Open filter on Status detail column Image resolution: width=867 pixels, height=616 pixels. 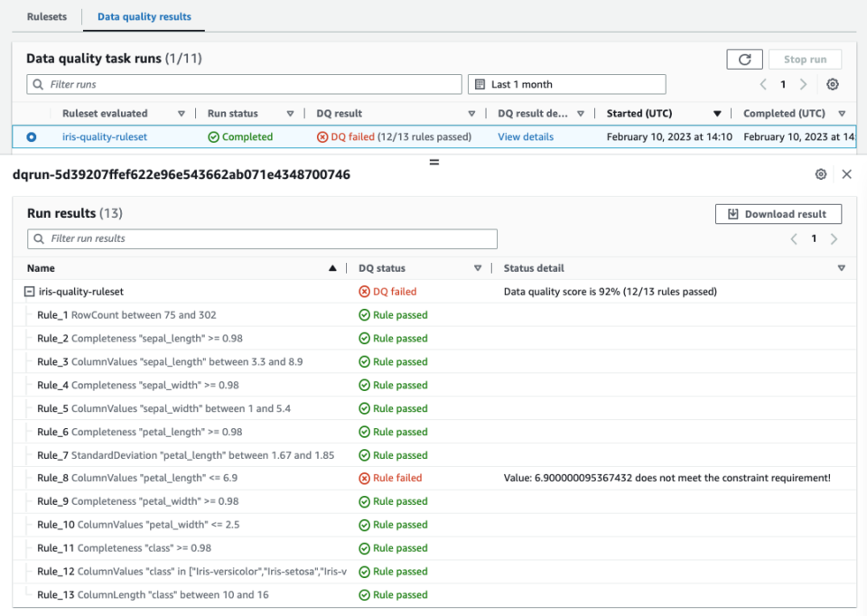(841, 268)
